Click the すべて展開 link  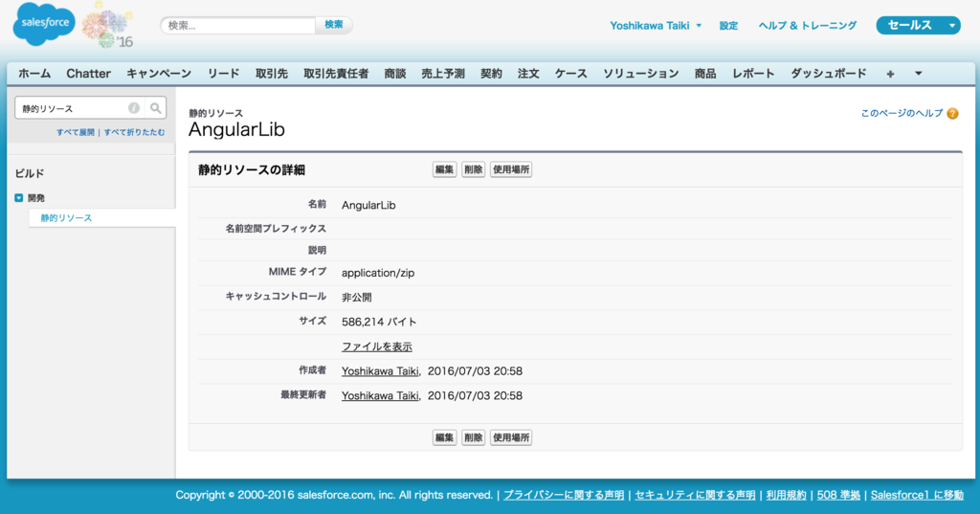pyautogui.click(x=75, y=132)
